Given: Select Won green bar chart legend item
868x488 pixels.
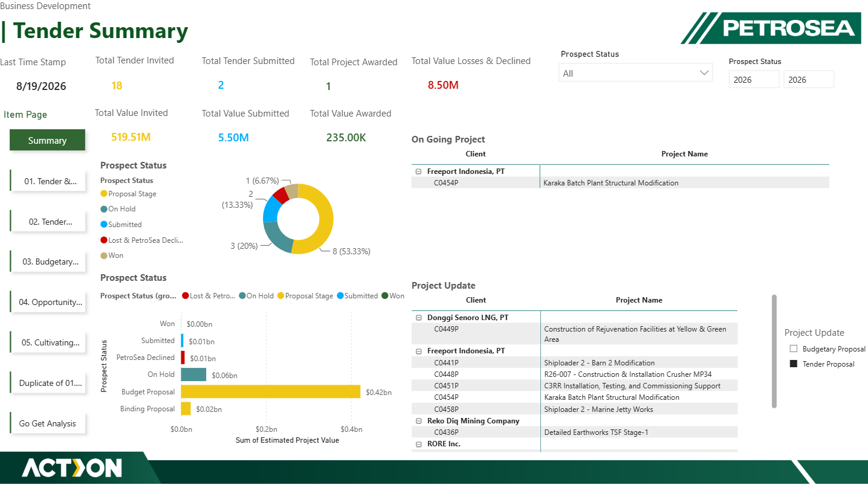Looking at the screenshot, I should point(392,296).
